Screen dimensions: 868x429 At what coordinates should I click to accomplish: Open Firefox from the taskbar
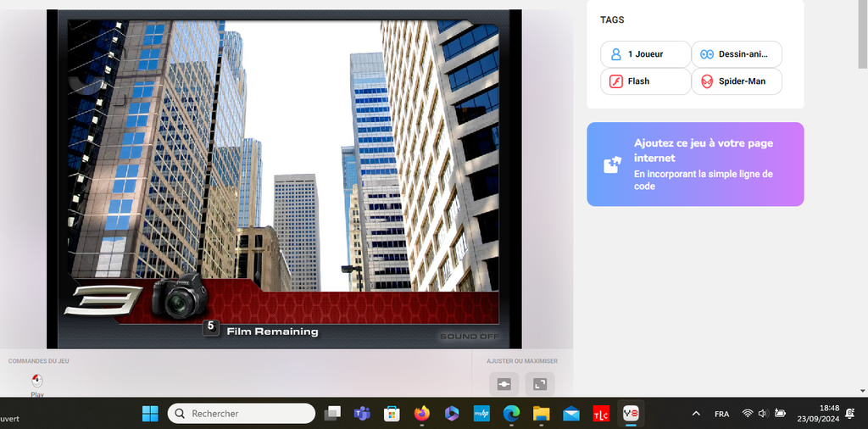coord(421,414)
